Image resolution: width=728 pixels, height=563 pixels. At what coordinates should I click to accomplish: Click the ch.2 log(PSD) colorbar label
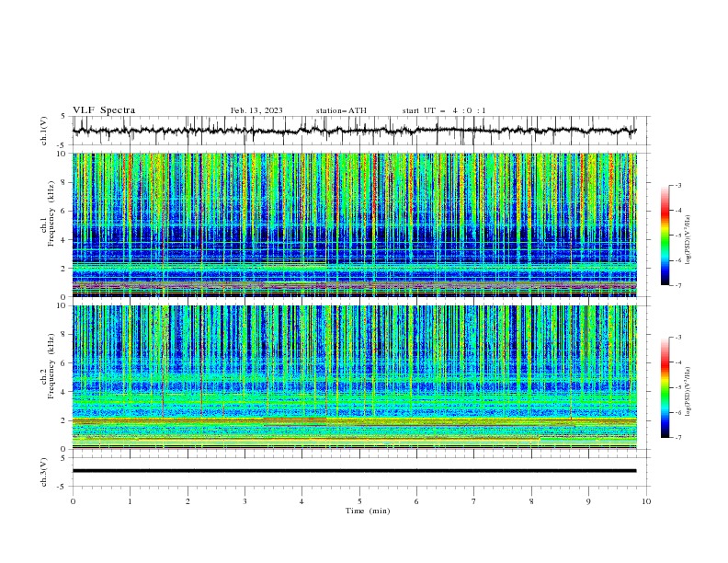pos(688,392)
